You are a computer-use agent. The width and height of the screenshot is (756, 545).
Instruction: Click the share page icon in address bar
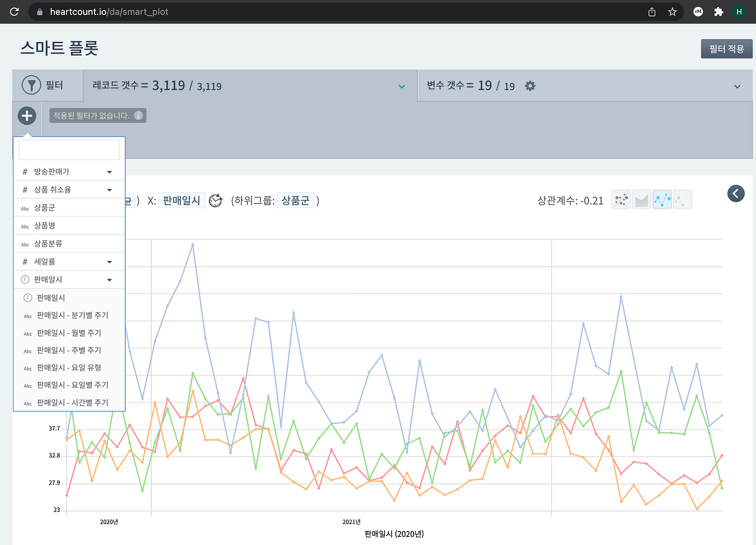pyautogui.click(x=652, y=12)
